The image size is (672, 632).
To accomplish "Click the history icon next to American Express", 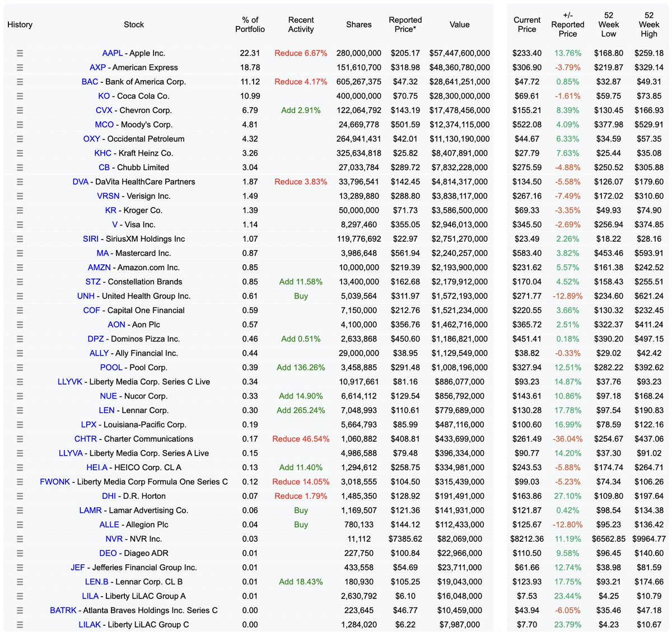I will pyautogui.click(x=20, y=67).
